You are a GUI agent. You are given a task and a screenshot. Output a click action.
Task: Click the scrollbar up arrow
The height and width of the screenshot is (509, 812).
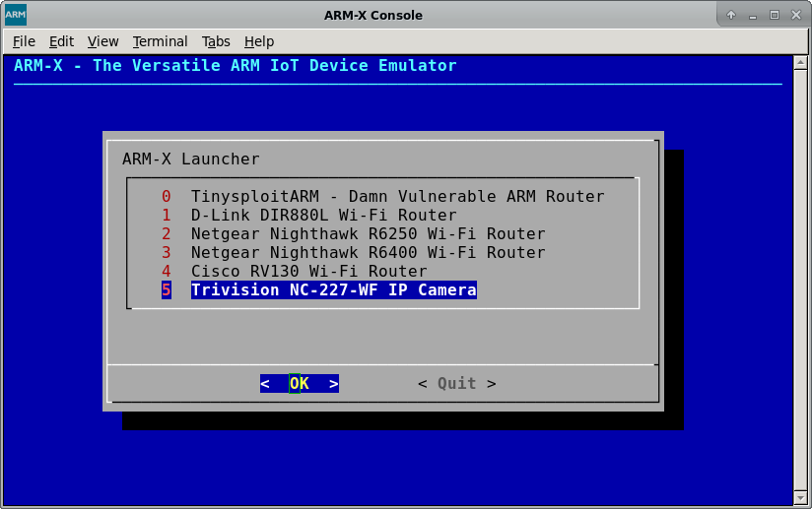point(800,63)
